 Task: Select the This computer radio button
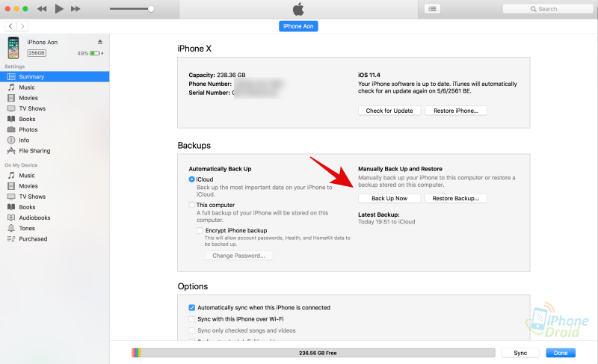pyautogui.click(x=192, y=205)
